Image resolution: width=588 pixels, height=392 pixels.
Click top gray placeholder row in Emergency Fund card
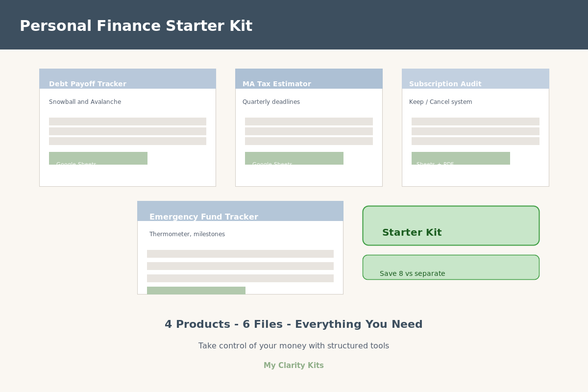click(240, 254)
